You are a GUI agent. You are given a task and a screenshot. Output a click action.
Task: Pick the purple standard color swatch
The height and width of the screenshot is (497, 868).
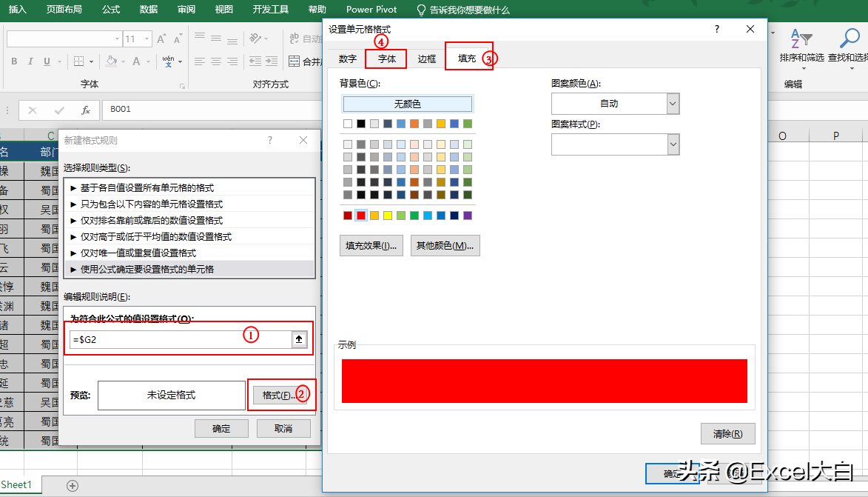tap(468, 216)
